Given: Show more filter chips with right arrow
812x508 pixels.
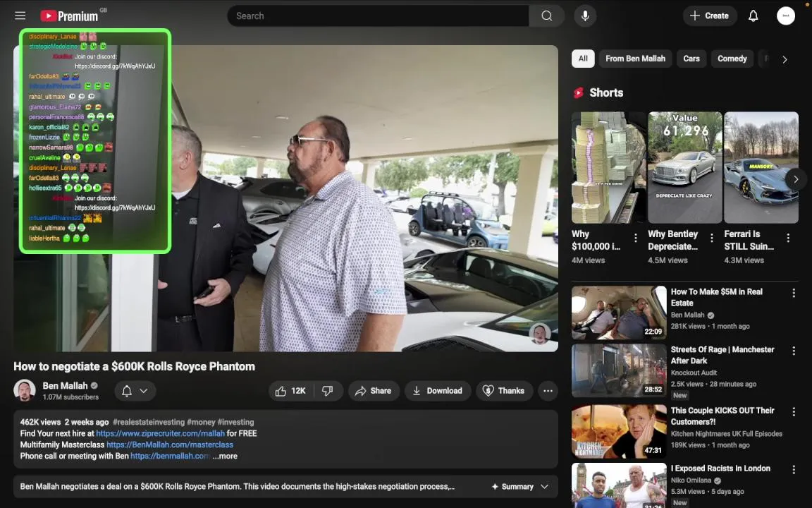Looking at the screenshot, I should (785, 59).
